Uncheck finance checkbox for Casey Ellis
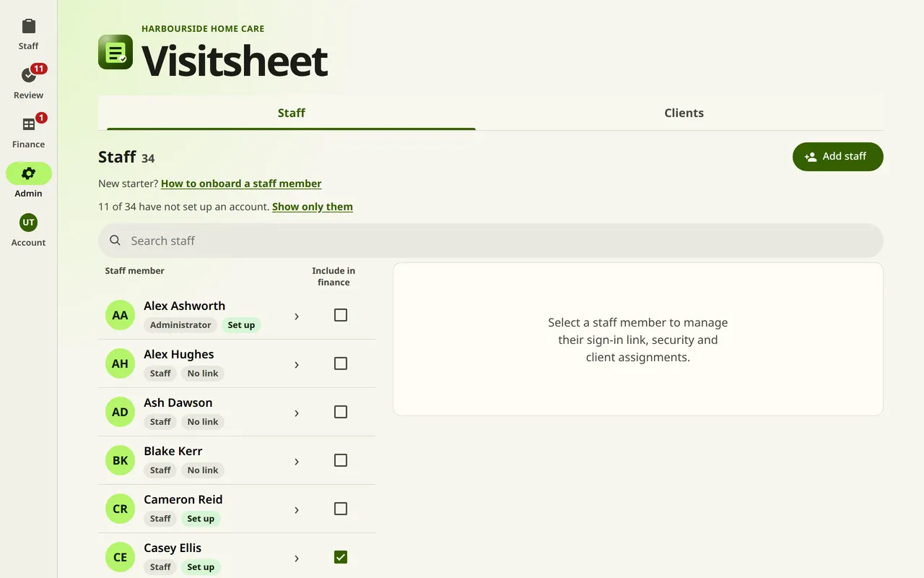Image resolution: width=924 pixels, height=578 pixels. [341, 557]
